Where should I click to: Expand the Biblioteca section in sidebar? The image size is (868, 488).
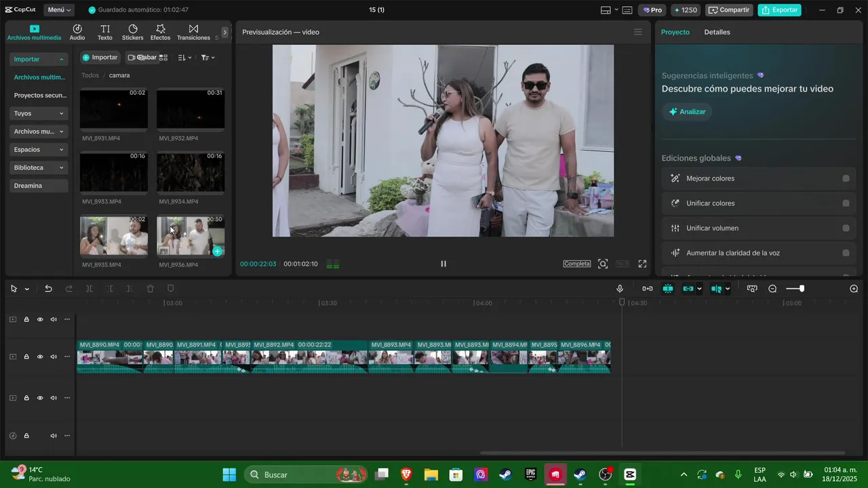(x=39, y=167)
